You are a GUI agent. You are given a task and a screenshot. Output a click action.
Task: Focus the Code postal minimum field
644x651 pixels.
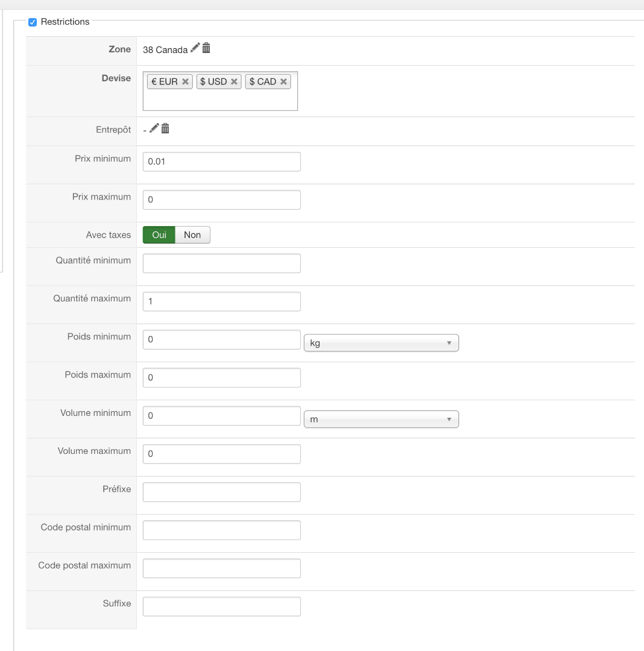(x=221, y=530)
